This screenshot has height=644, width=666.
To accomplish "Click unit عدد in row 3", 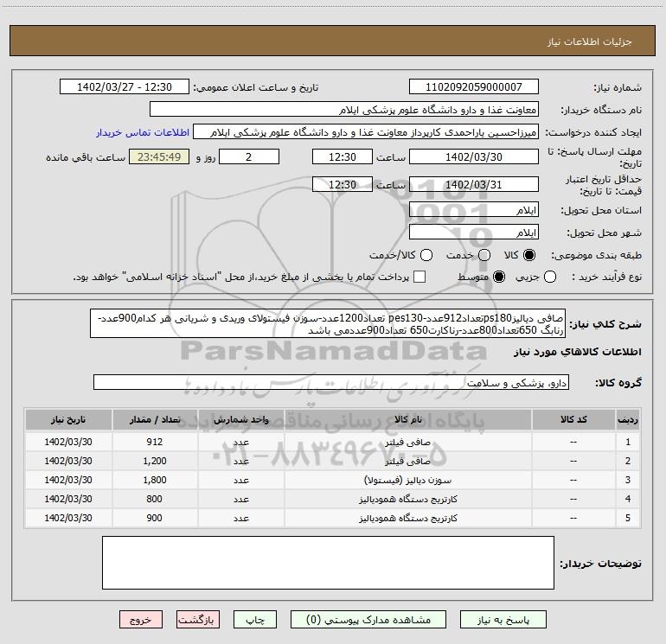I will click(240, 480).
